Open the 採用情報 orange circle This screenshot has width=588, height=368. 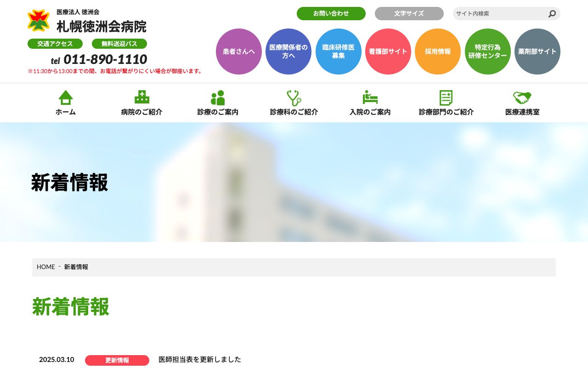point(437,52)
